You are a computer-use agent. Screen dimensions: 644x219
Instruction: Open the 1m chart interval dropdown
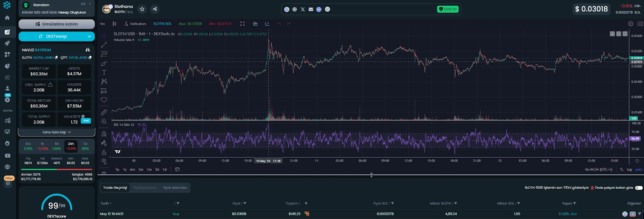(x=103, y=24)
